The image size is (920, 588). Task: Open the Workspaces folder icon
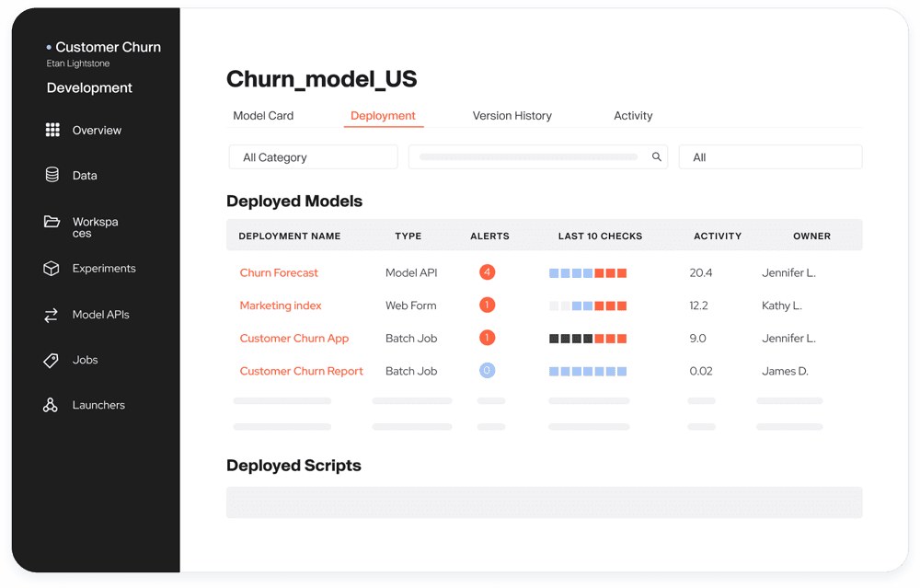coord(52,222)
